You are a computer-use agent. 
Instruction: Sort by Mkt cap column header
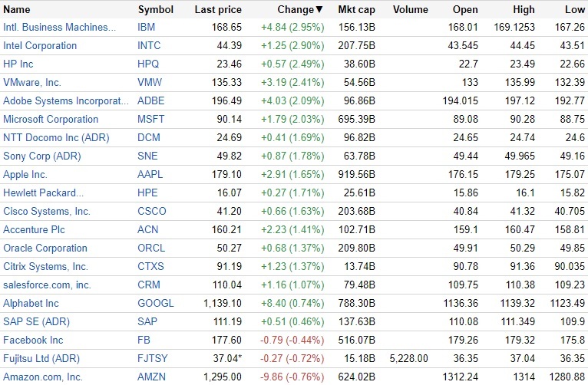click(356, 10)
